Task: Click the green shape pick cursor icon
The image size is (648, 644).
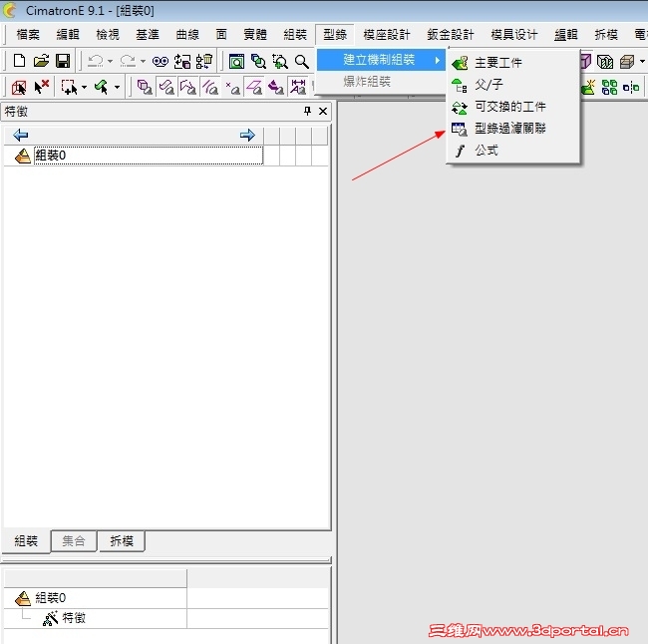Action: coord(102,87)
